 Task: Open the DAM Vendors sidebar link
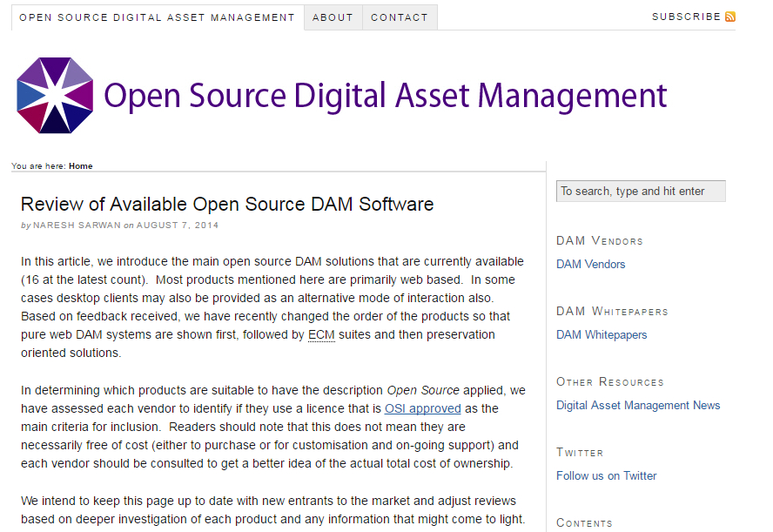click(590, 265)
